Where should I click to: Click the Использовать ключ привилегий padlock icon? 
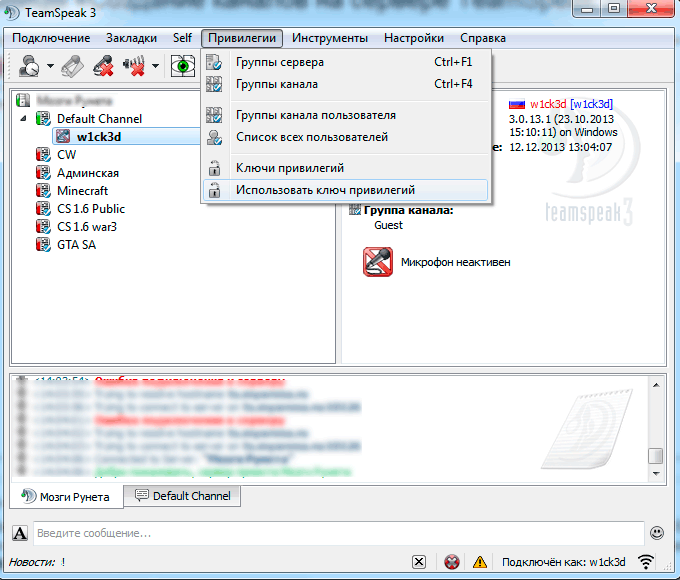pyautogui.click(x=214, y=190)
